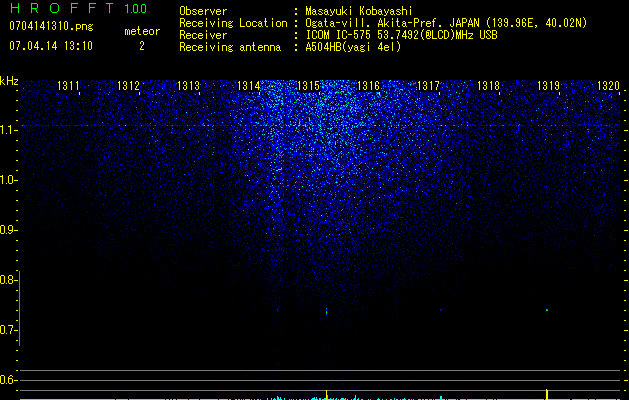Click the meteor count value 2

coord(142,46)
